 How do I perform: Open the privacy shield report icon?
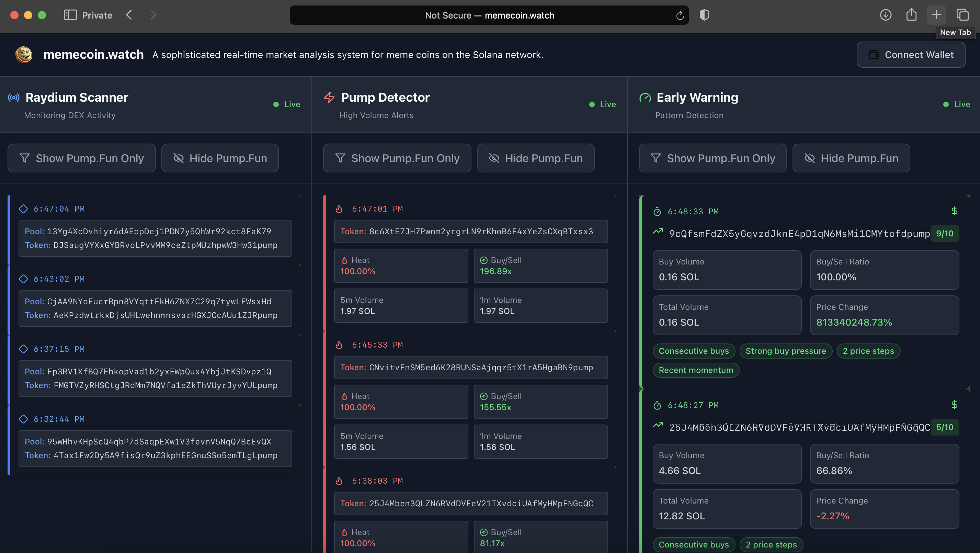click(x=704, y=15)
